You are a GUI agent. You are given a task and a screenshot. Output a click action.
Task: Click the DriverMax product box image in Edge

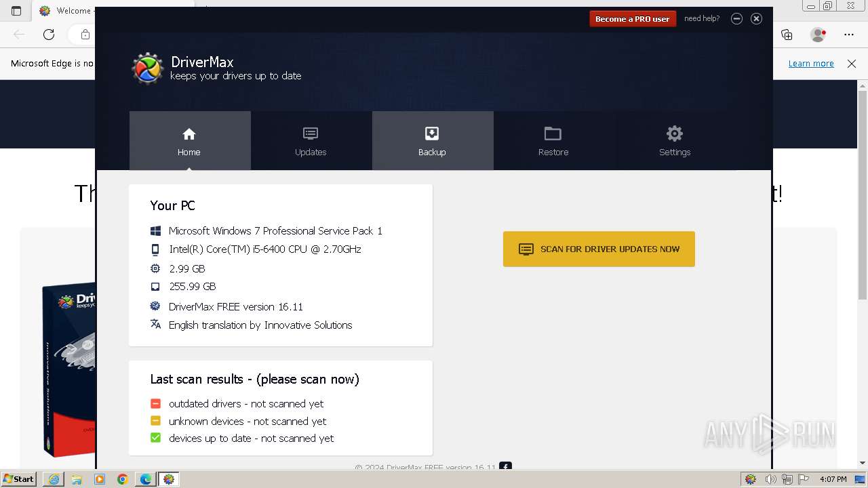click(68, 369)
